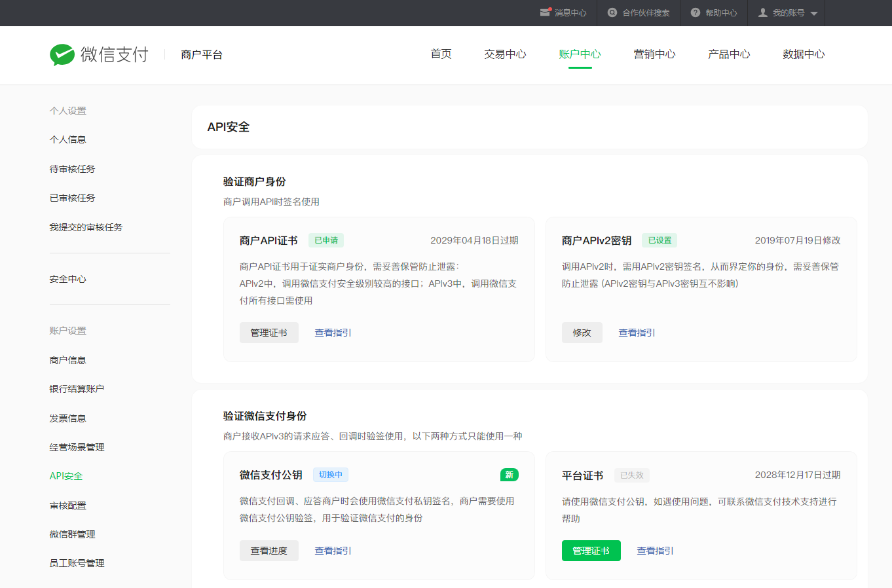
Task: Click 管理证书 button under 商户API证书
Action: click(x=269, y=333)
